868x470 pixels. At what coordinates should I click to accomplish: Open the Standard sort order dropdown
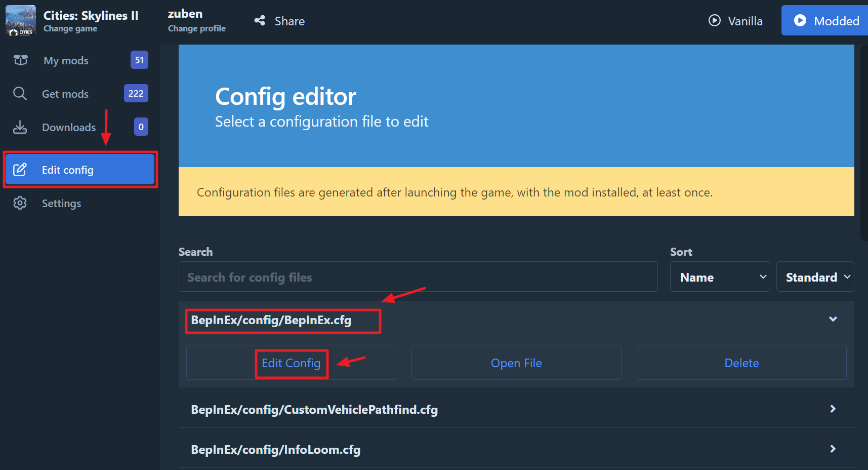[x=815, y=277]
